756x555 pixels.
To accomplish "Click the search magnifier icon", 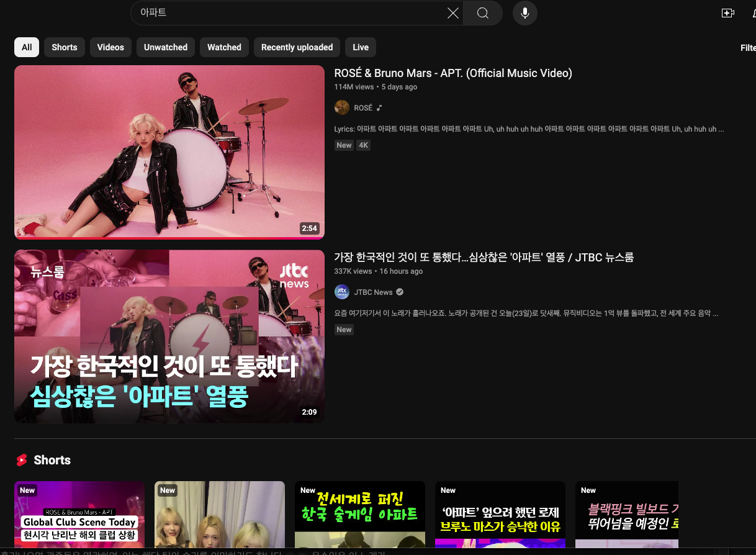I will click(482, 13).
